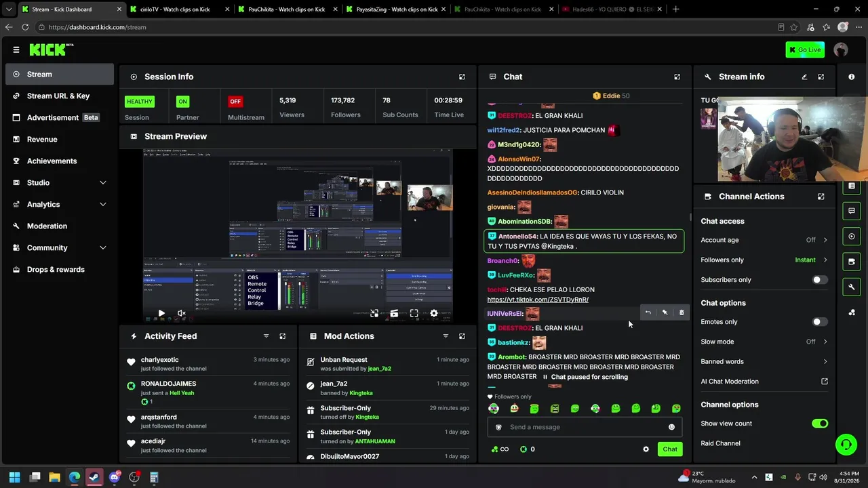The height and width of the screenshot is (488, 868).
Task: Toggle Subscribers only chat
Action: click(x=820, y=280)
